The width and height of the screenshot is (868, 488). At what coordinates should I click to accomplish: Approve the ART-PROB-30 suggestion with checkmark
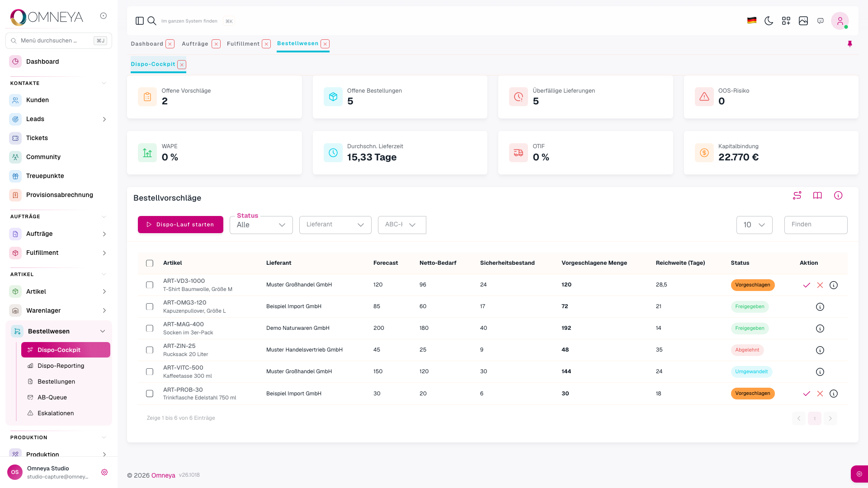tap(807, 394)
